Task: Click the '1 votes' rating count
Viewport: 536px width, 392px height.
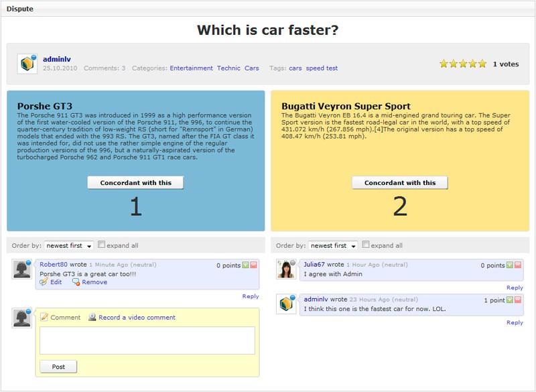Action: [x=506, y=64]
